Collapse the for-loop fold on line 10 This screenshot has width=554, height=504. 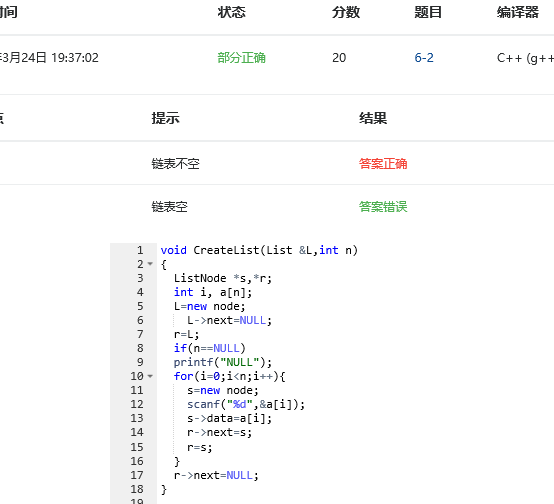(x=150, y=376)
